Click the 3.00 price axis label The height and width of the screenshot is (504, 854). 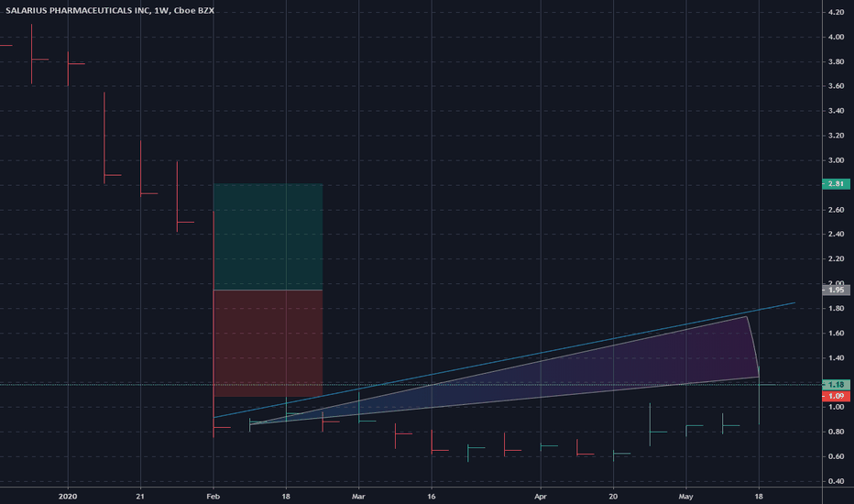click(x=836, y=160)
